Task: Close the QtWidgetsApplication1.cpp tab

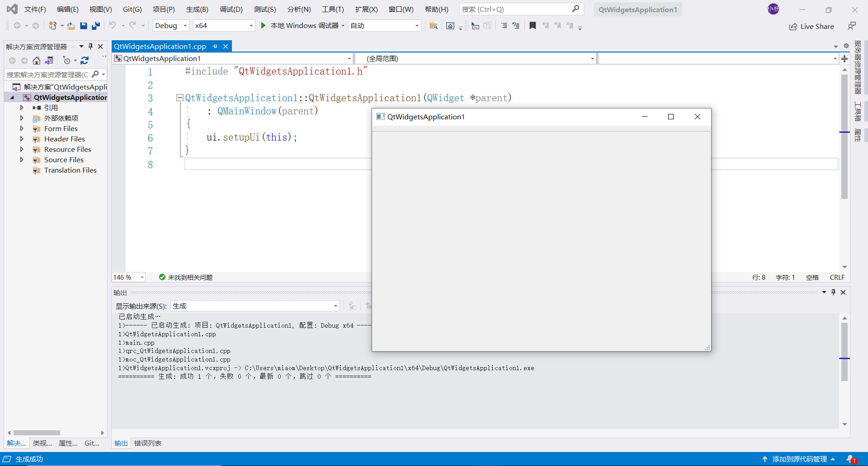Action: point(226,46)
